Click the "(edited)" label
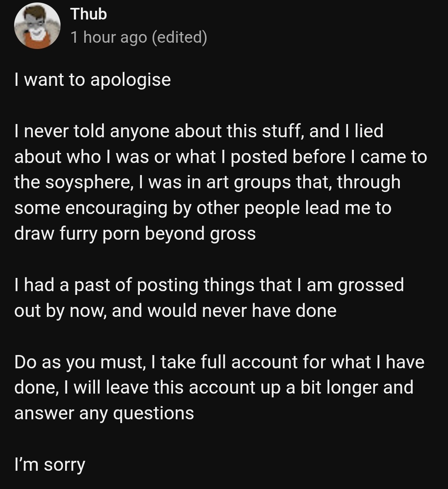 (x=180, y=37)
